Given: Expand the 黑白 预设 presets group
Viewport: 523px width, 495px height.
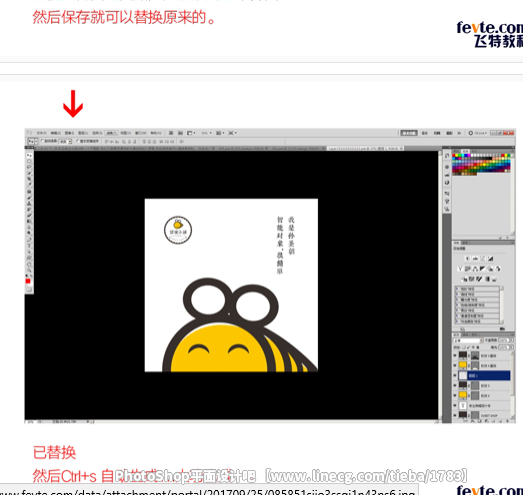Looking at the screenshot, I should coord(457,310).
